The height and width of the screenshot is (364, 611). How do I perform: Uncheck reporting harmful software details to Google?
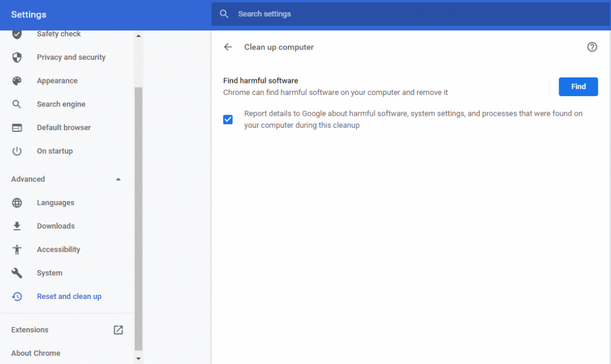tap(228, 119)
